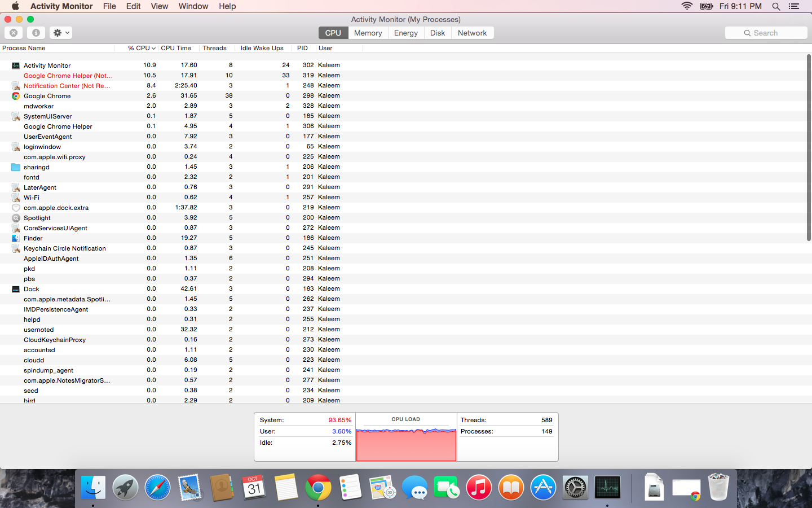The image size is (812, 508).
Task: Open Contacts from the Dock
Action: pos(222,487)
